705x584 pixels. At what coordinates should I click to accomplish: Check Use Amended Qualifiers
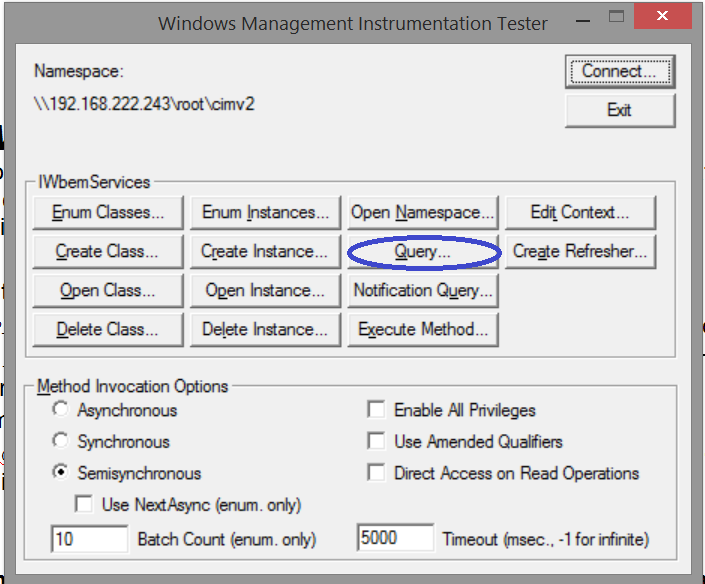click(x=376, y=441)
